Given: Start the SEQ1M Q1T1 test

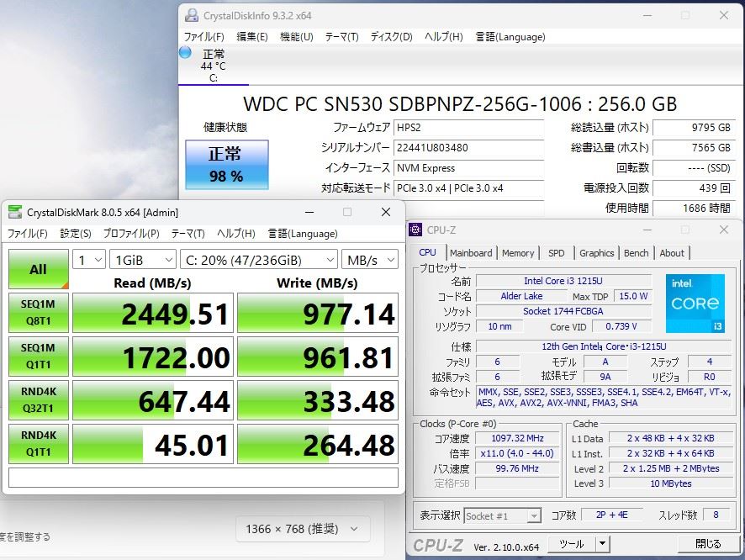Looking at the screenshot, I should pos(39,357).
